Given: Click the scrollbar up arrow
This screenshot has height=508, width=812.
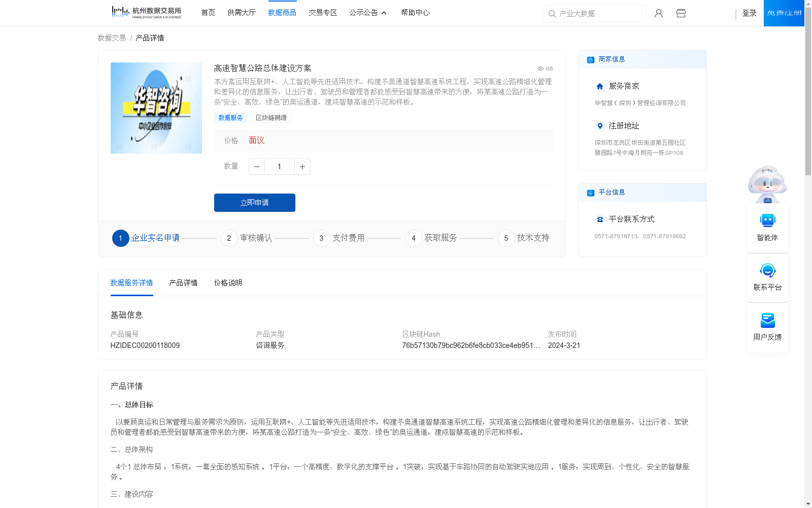Looking at the screenshot, I should pyautogui.click(x=808, y=3).
